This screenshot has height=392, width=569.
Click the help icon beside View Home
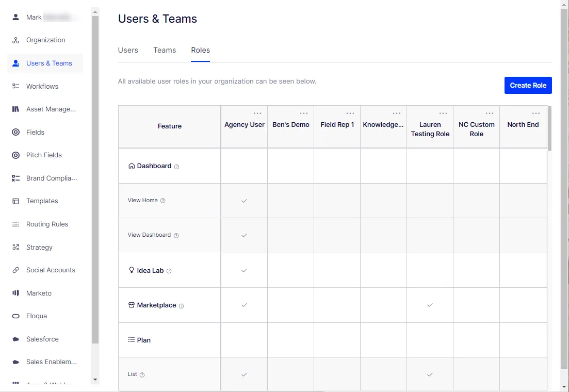point(163,201)
